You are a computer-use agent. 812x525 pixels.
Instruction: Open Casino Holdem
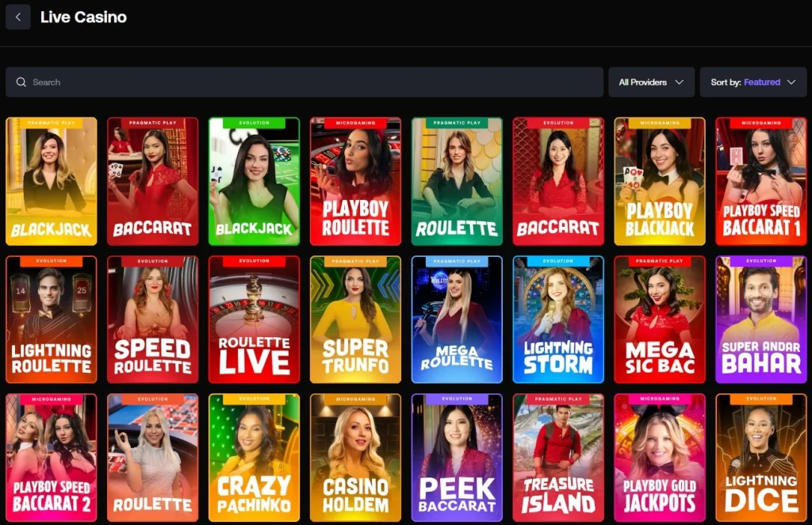(355, 458)
